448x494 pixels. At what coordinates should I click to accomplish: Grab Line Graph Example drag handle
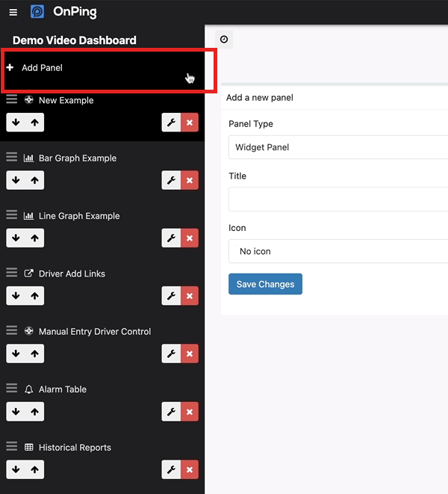click(12, 214)
